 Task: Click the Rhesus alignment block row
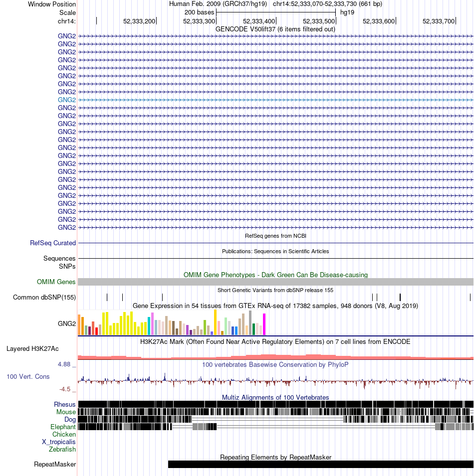(275, 404)
